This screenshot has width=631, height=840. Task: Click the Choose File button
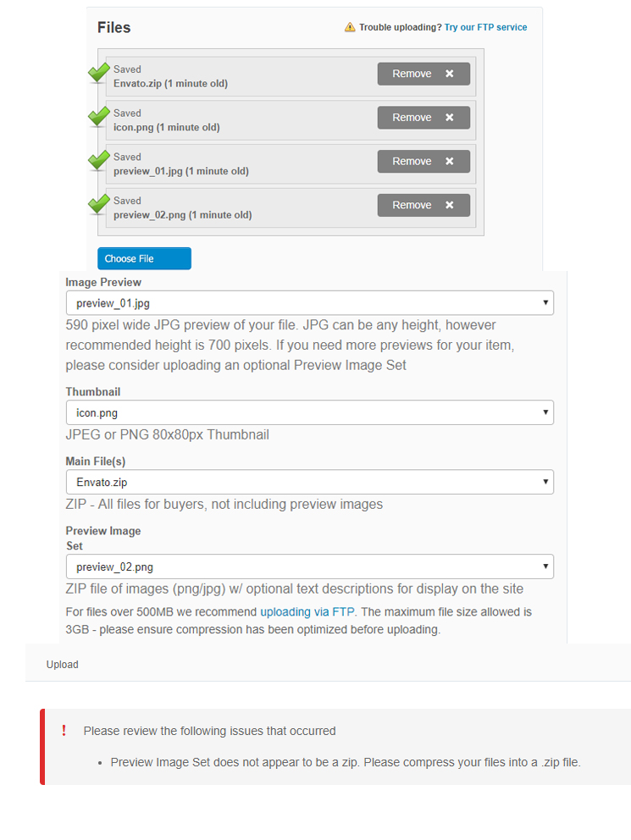pos(144,259)
